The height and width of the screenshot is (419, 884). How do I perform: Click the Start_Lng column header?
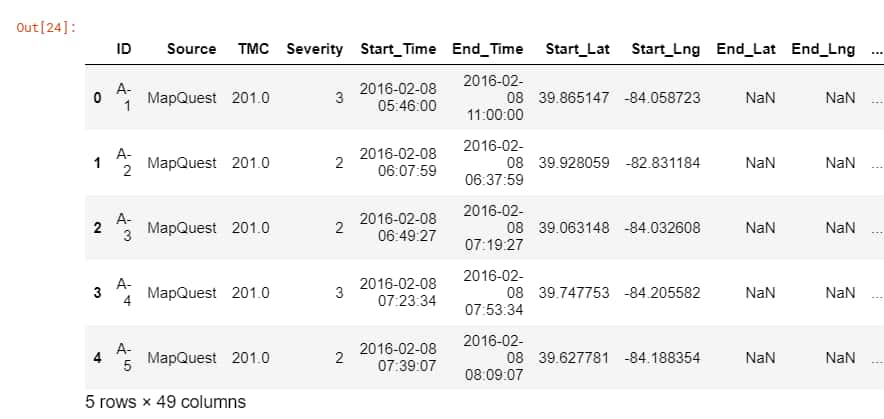(x=666, y=49)
